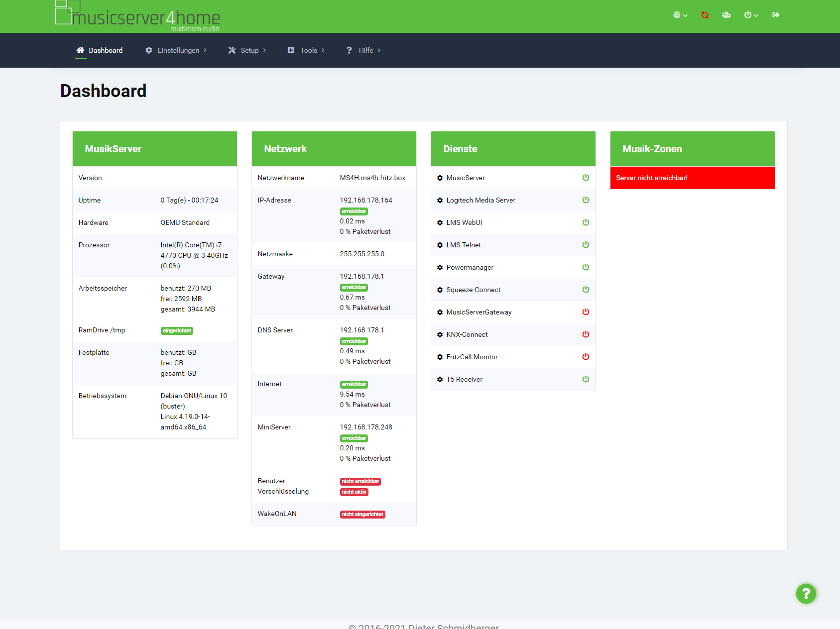
Task: Click MiniServer address '192.168.178.248'
Action: [366, 427]
